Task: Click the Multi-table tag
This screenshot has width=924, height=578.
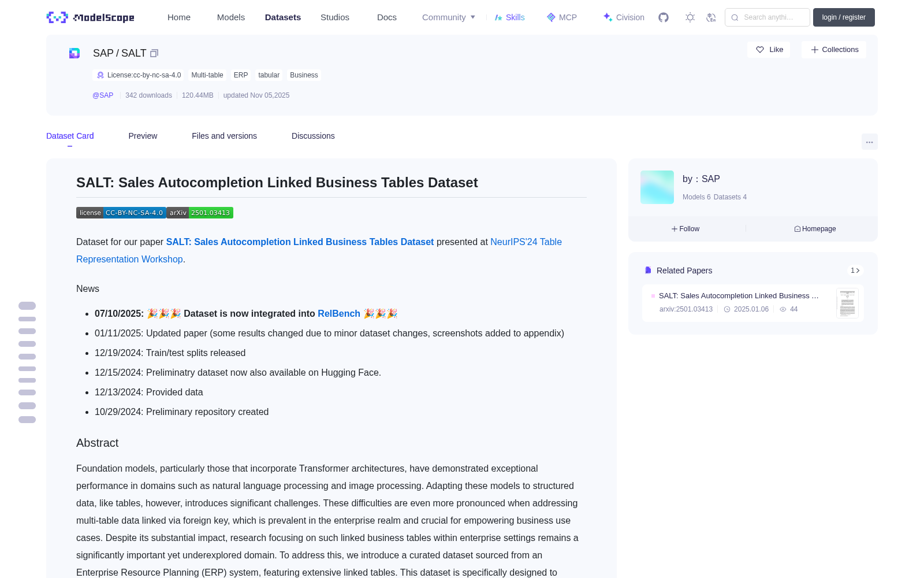Action: tap(207, 75)
